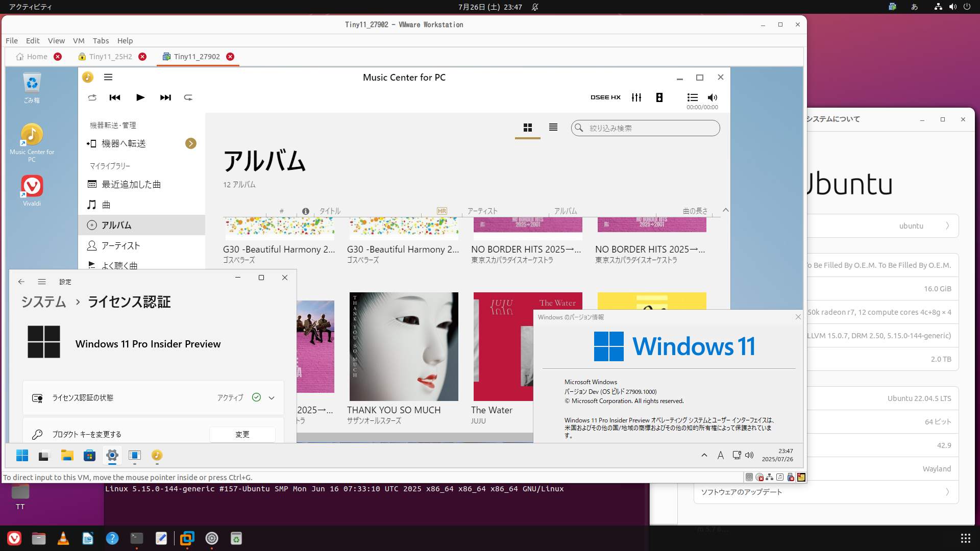Click the VMware USB device status icon
This screenshot has height=551, width=980.
pos(791,478)
